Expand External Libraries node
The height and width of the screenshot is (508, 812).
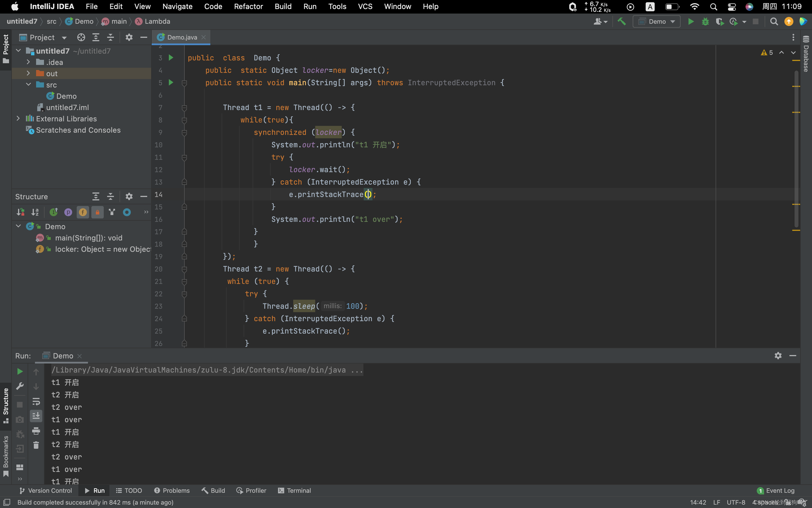(x=18, y=119)
